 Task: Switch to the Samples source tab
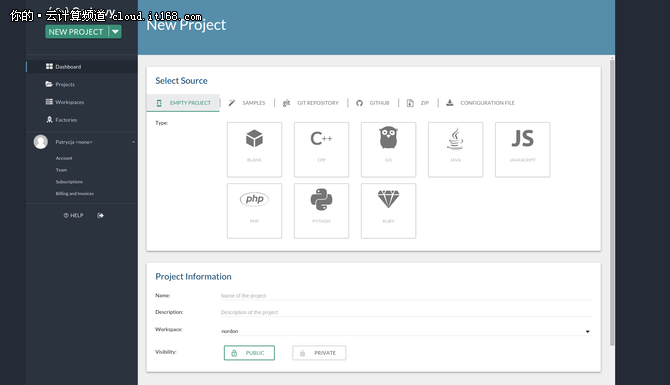click(247, 103)
